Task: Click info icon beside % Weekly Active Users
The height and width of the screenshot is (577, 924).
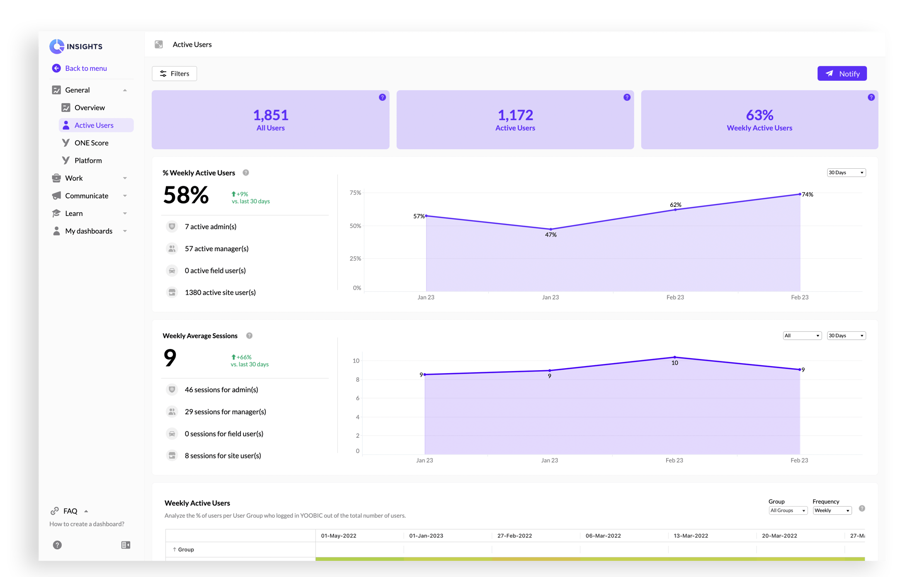Action: pos(246,173)
